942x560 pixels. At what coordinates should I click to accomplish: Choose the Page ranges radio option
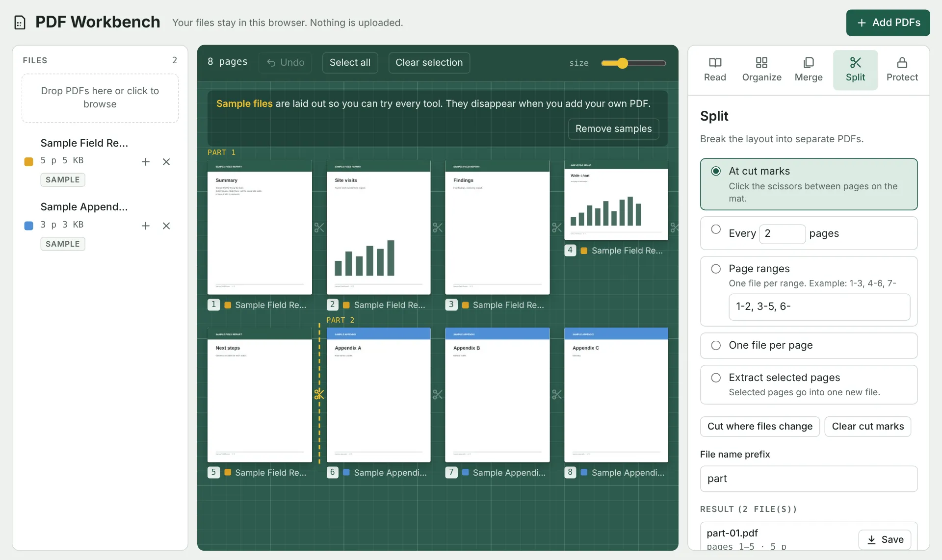716,269
